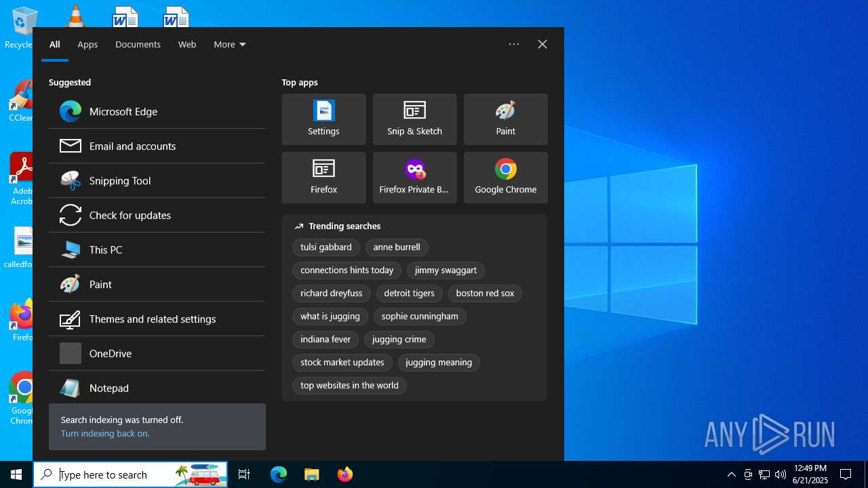Open VLC desktop shortcut
Image resolution: width=868 pixels, height=488 pixels.
point(75,16)
